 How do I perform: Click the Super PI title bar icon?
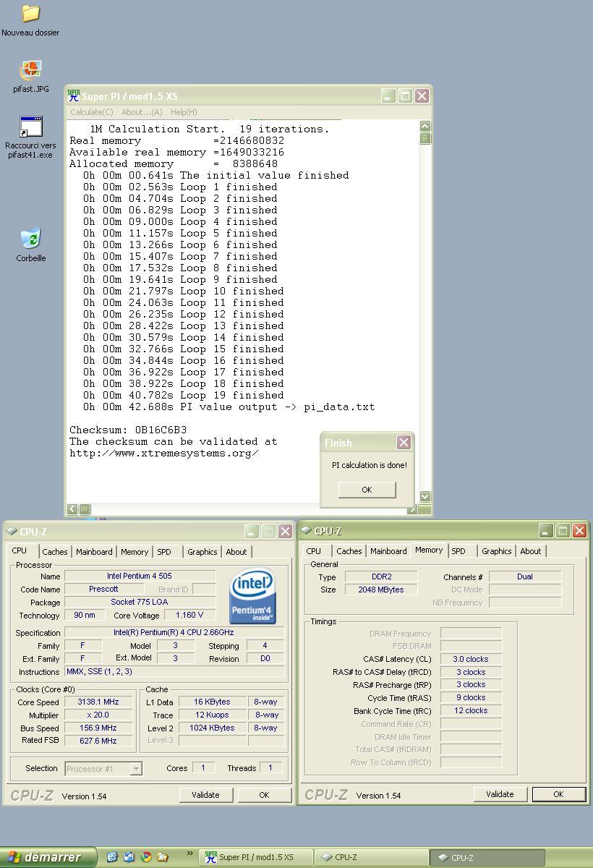click(73, 95)
